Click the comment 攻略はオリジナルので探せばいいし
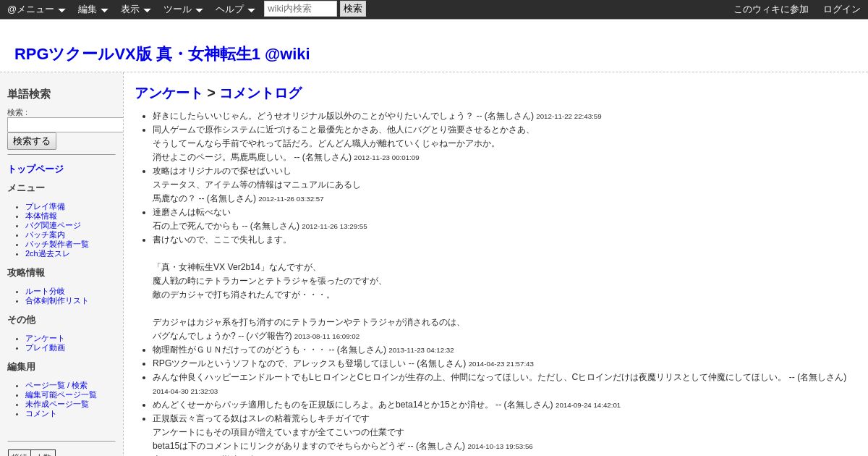Screen dimensions: 868x456 click(221, 171)
